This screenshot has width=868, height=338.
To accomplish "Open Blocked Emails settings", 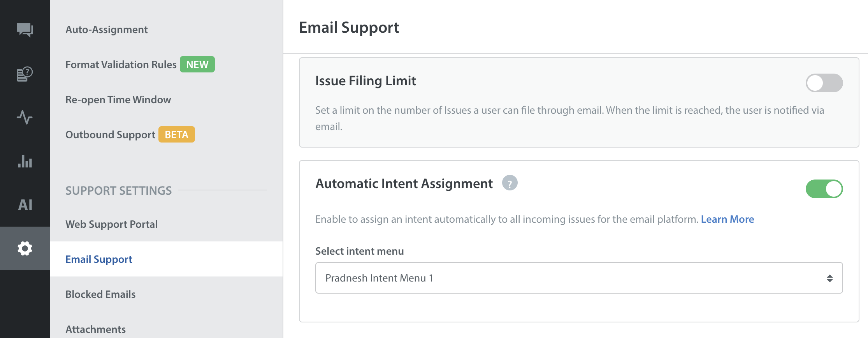I will tap(100, 294).
